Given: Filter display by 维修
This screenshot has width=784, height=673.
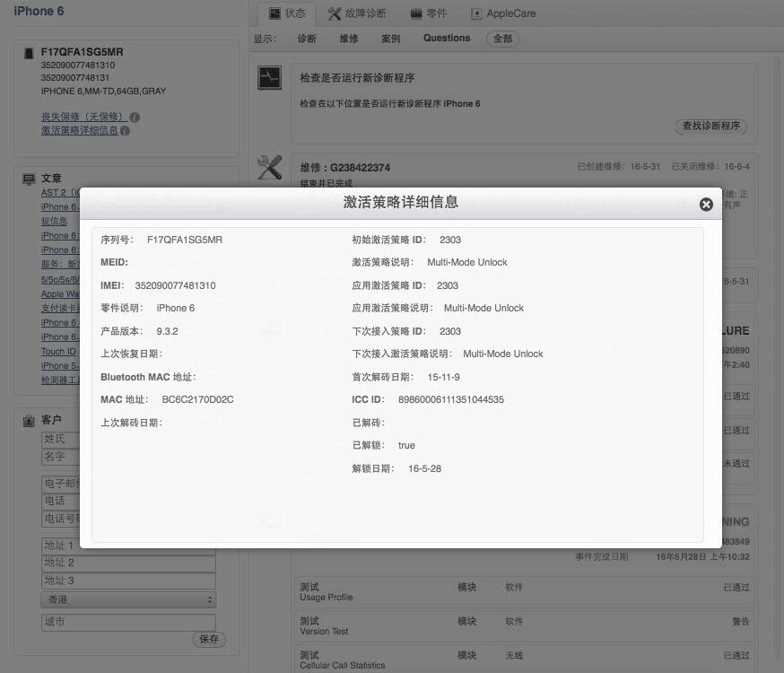Looking at the screenshot, I should [349, 39].
